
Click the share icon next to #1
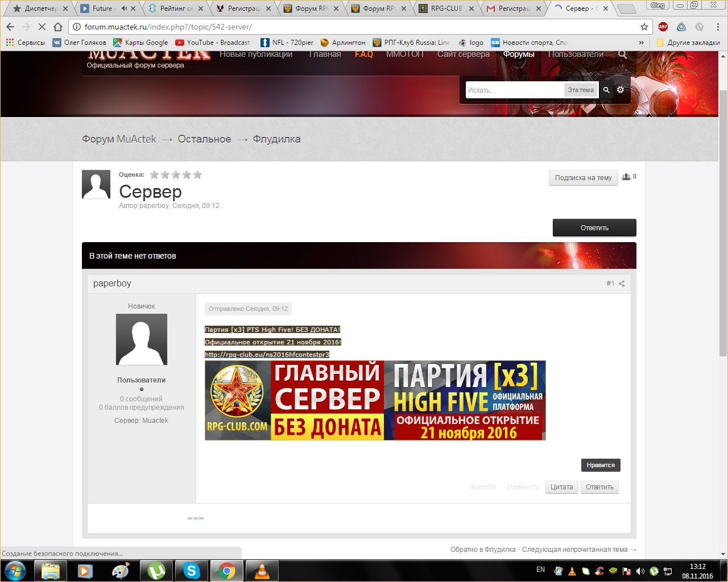622,284
